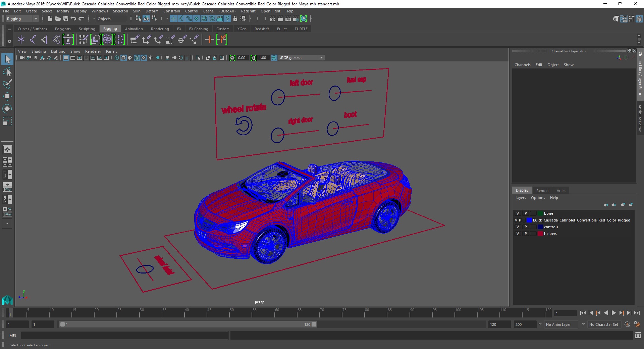The width and height of the screenshot is (644, 349).
Task: Toggle wireframe on shaded in panel toolbar
Action: (x=137, y=58)
